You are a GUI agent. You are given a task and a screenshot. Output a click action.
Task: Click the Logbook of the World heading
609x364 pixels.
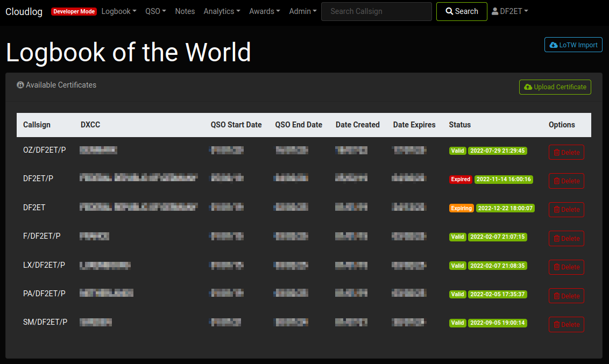129,52
